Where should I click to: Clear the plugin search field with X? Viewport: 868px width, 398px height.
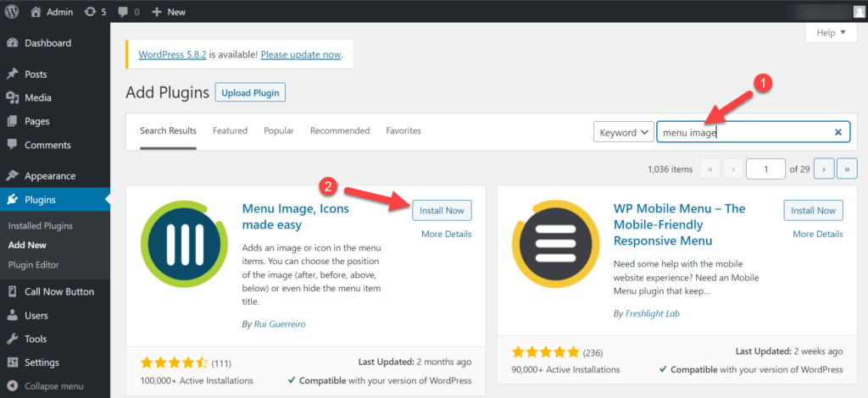838,132
